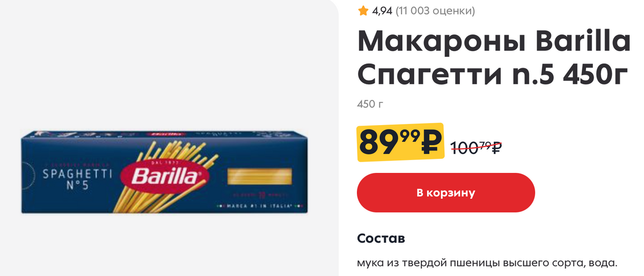Click the Barilla spaghetti box image
This screenshot has width=644, height=276.
(164, 172)
